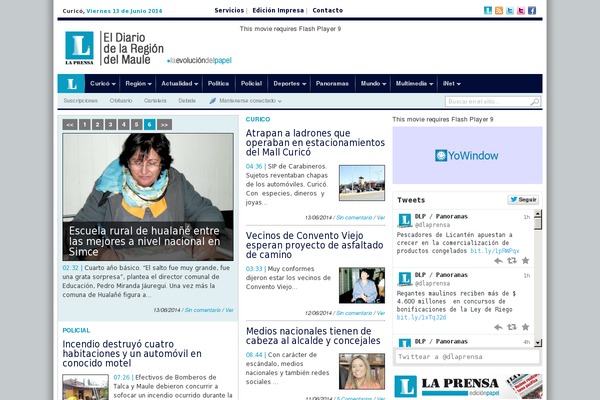Select slide 2 in the carousel pager
The image size is (600, 400).
pyautogui.click(x=98, y=124)
